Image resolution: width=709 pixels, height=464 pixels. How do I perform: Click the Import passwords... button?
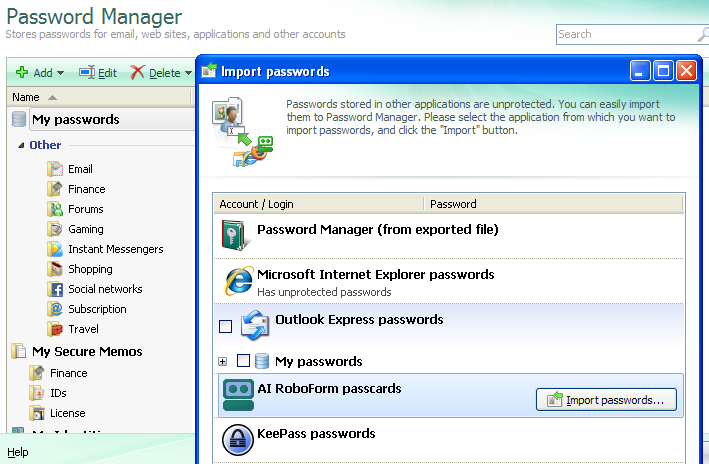606,400
